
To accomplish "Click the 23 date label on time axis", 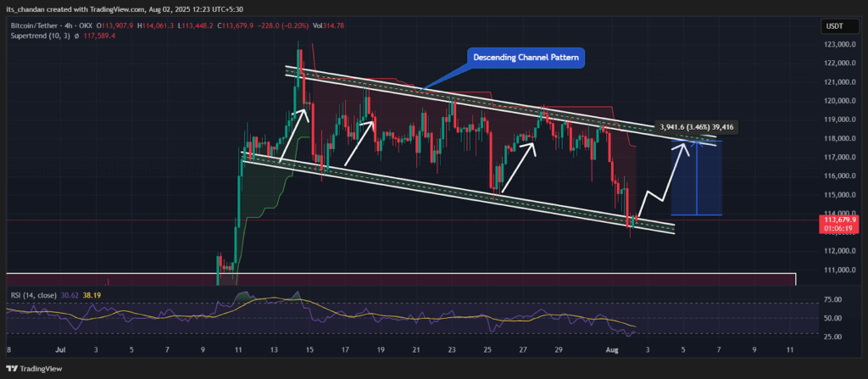I will [452, 350].
